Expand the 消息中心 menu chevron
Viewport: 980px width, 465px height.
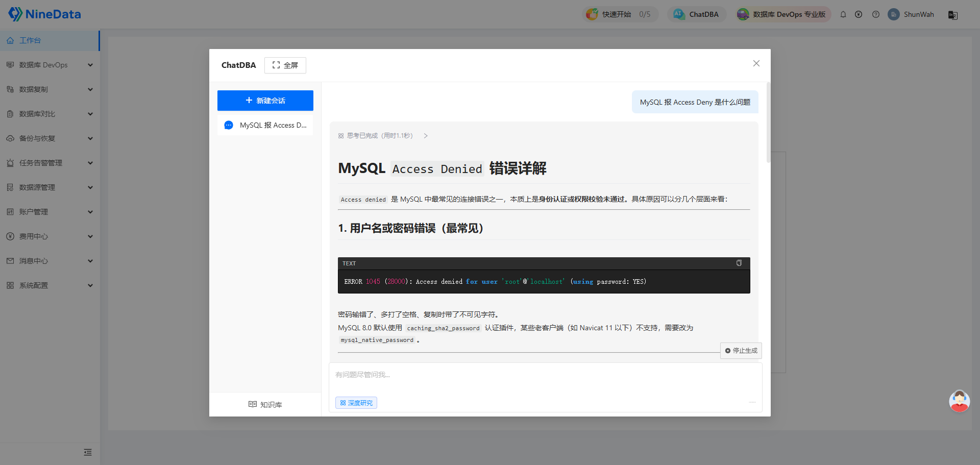pos(90,261)
